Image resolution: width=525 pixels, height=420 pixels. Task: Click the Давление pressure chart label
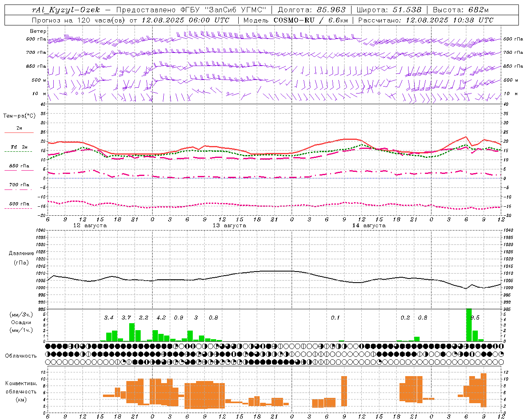21,253
